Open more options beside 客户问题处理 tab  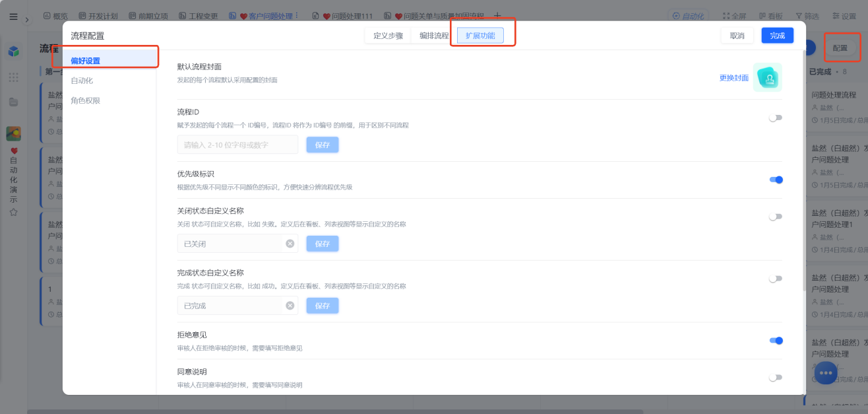tap(296, 16)
